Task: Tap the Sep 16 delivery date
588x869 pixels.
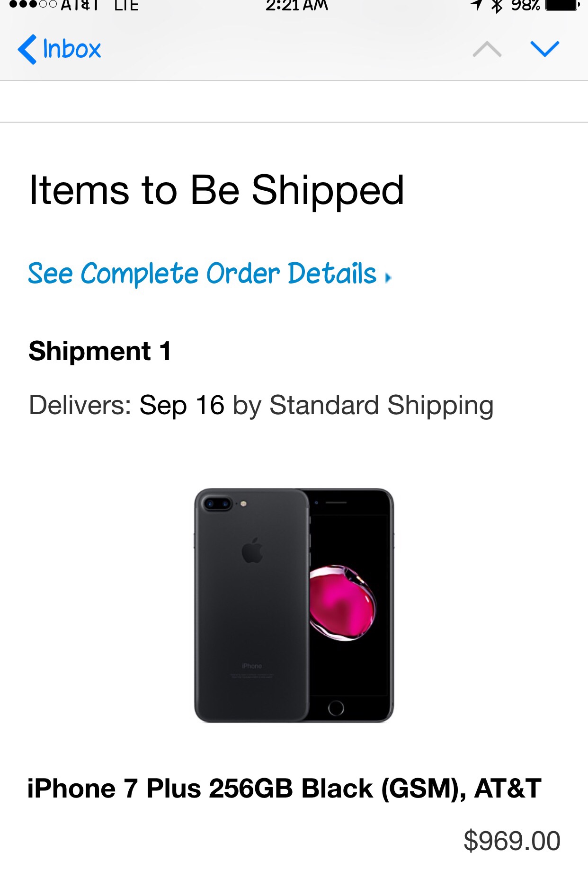Action: (182, 406)
